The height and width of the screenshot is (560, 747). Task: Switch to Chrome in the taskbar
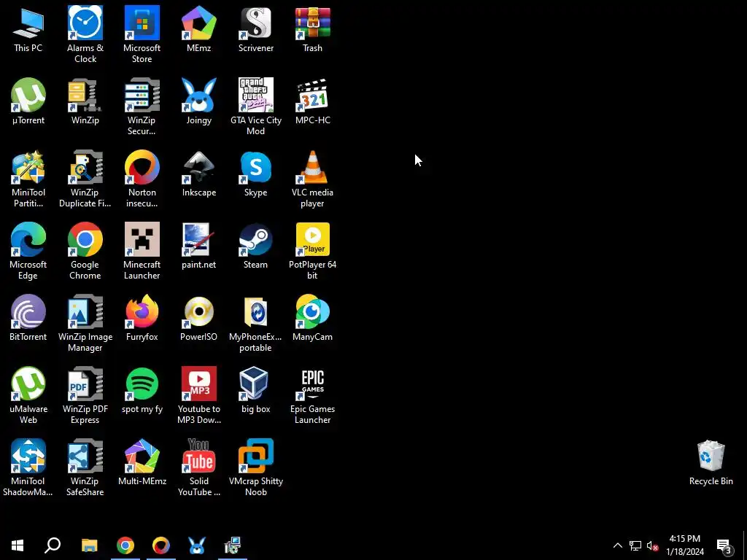click(x=125, y=545)
